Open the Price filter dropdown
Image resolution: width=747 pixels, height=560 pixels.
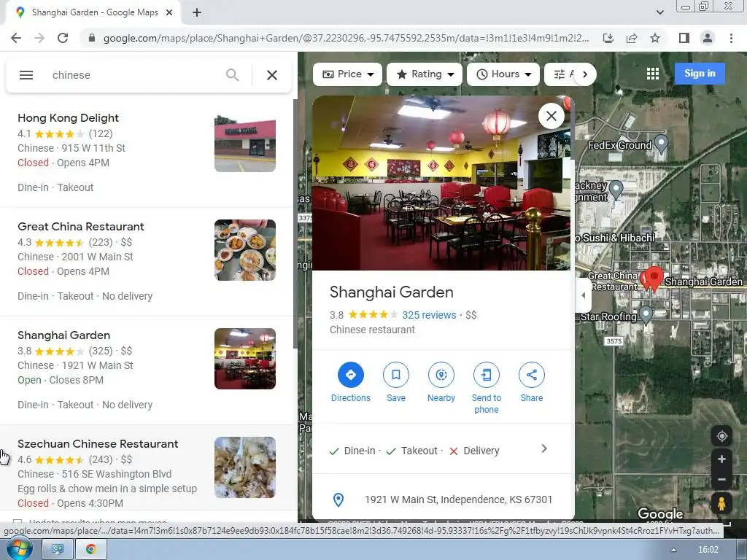point(348,74)
